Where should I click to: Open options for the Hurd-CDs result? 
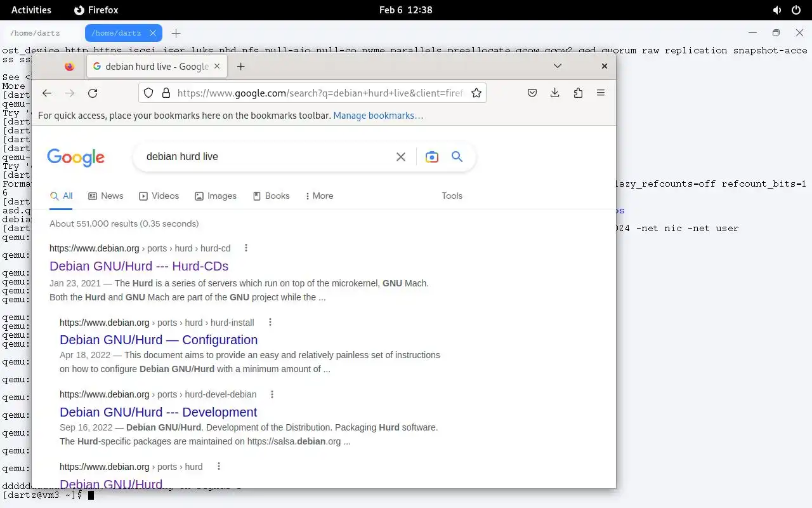[x=246, y=248]
